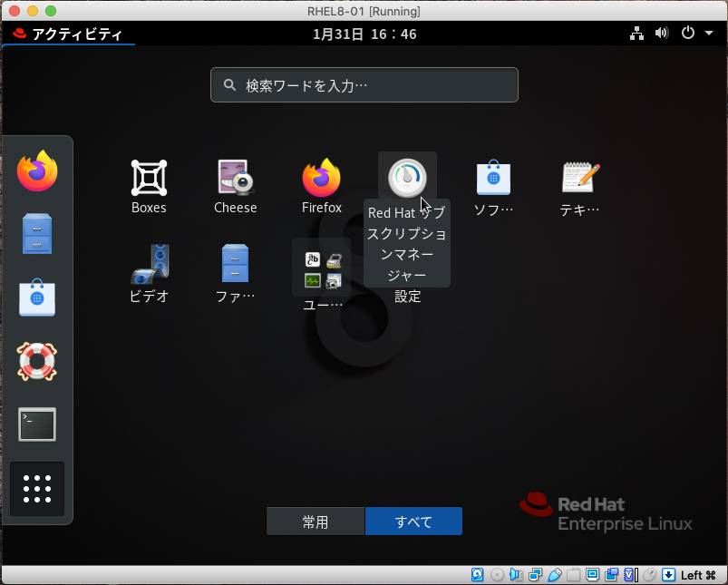Expand the ユーティリティ application folder
The height and width of the screenshot is (585, 728).
[321, 265]
